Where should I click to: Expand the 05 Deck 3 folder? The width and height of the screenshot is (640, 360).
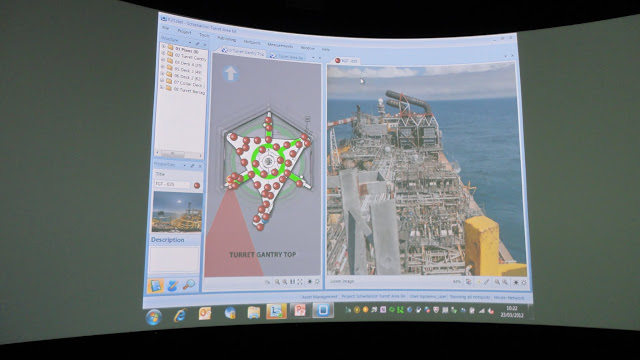pos(163,67)
